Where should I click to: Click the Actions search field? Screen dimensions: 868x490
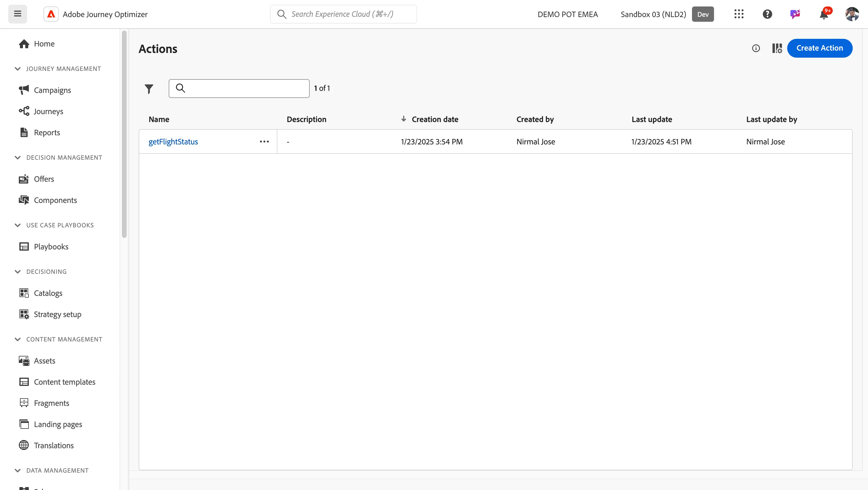pos(239,89)
